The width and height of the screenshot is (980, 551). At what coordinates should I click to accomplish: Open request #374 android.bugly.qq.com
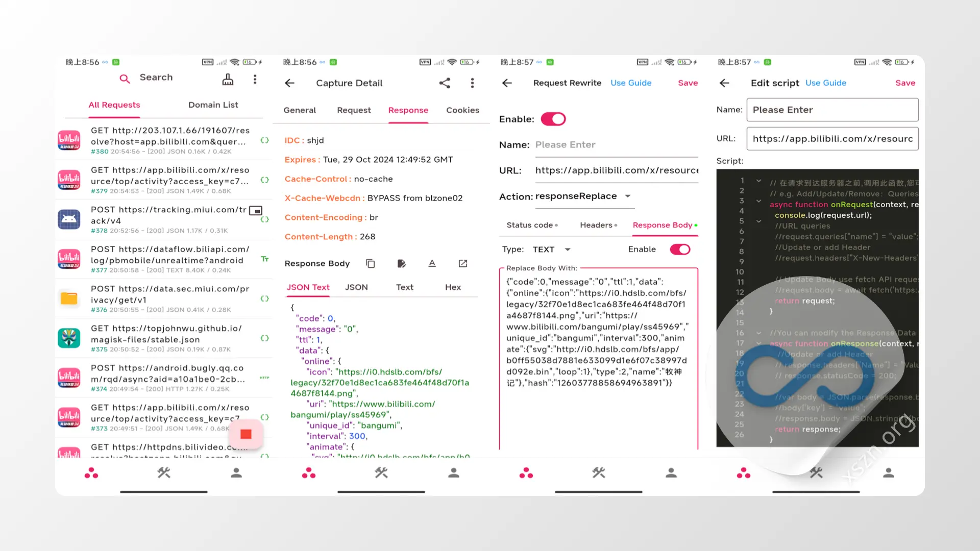click(163, 378)
